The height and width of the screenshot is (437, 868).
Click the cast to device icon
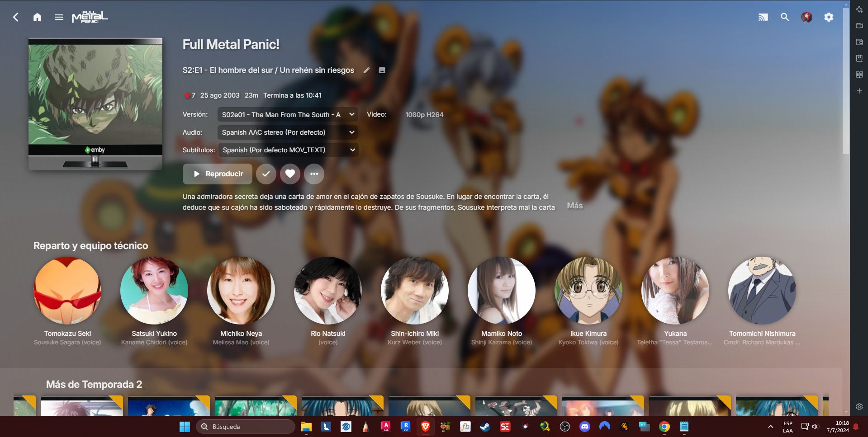point(763,17)
